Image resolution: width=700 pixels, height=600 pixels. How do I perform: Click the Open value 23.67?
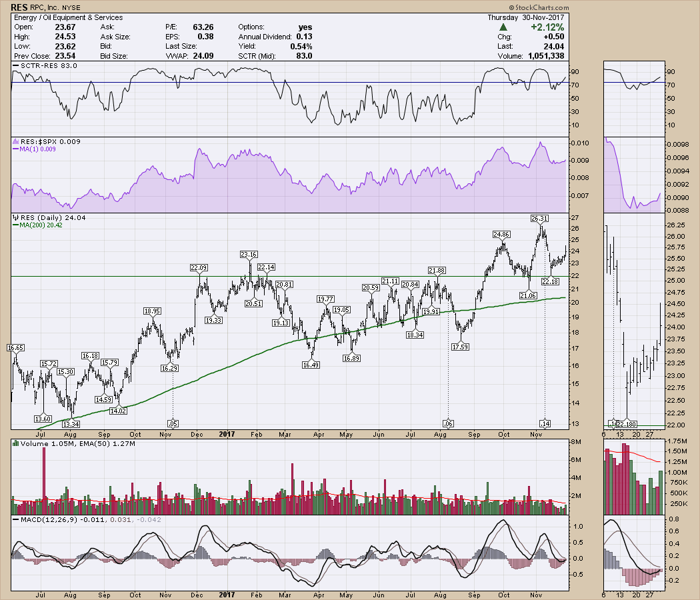coord(65,27)
